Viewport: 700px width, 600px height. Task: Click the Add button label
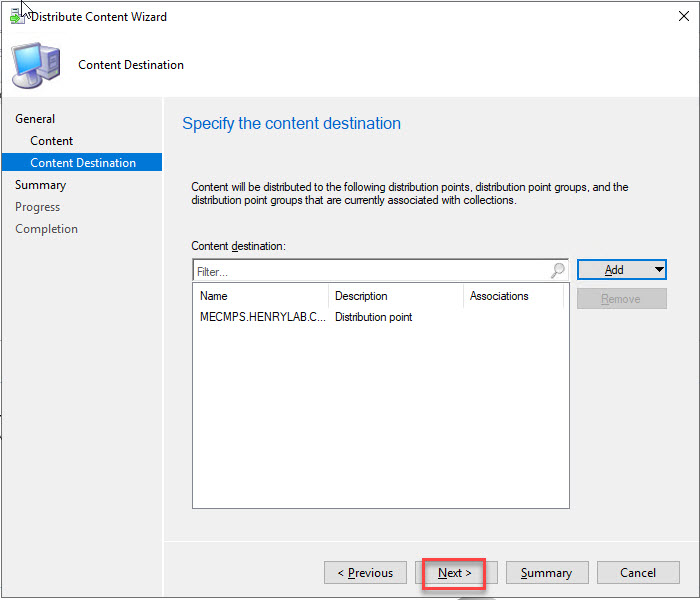click(x=614, y=270)
